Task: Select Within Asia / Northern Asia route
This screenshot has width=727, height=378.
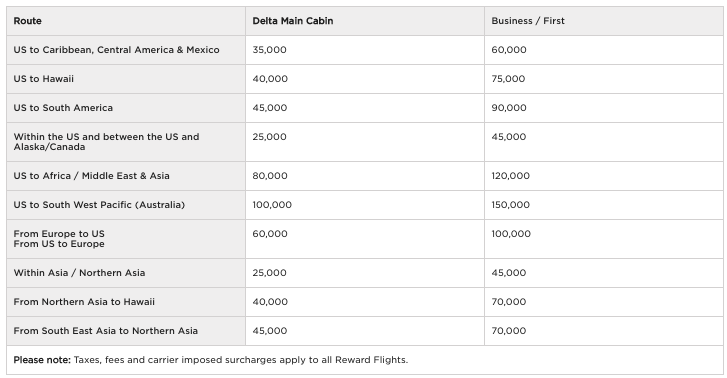Action: (x=79, y=273)
